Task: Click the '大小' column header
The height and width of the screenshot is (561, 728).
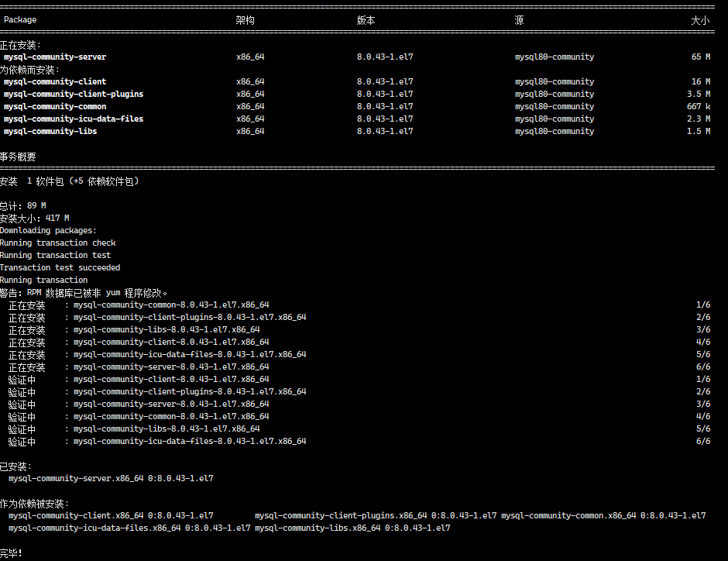Action: tap(700, 20)
